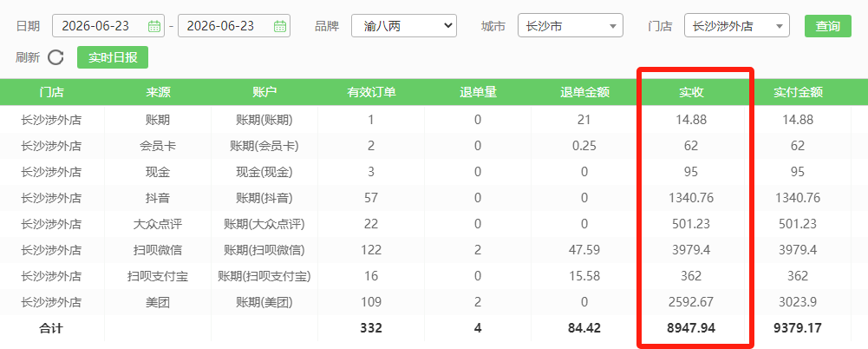Screen dimensions: 868x349
Task: Click the total 实付金额 value 9379.17
Action: 798,328
